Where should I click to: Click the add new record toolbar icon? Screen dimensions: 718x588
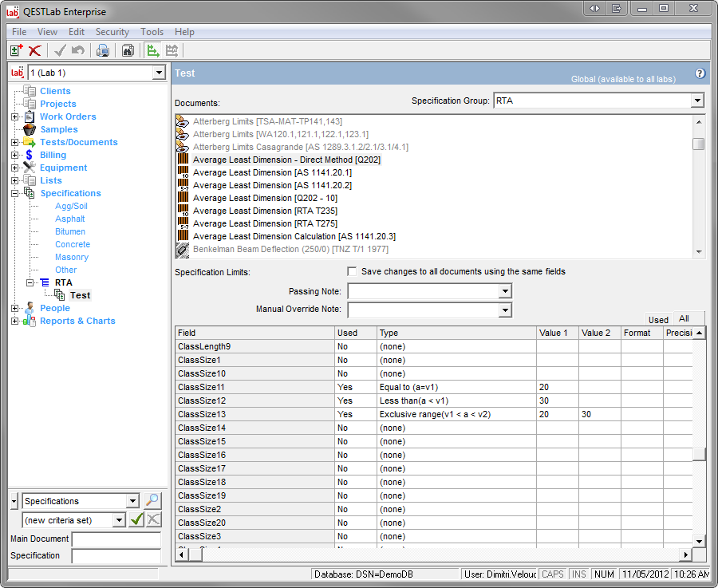point(16,50)
